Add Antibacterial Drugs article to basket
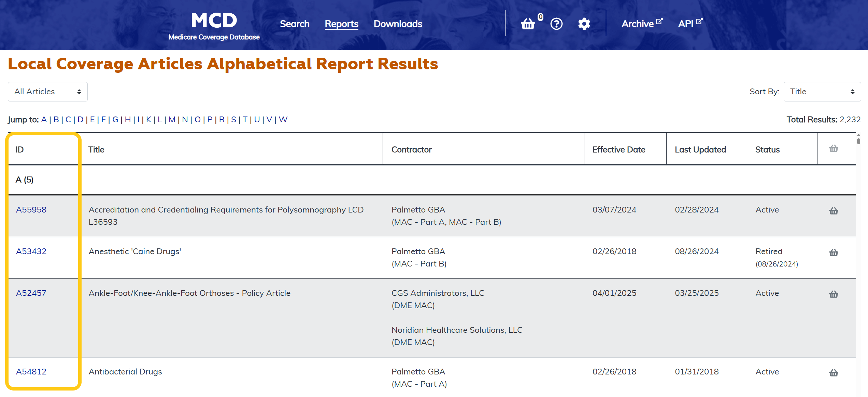This screenshot has width=868, height=397. (834, 373)
